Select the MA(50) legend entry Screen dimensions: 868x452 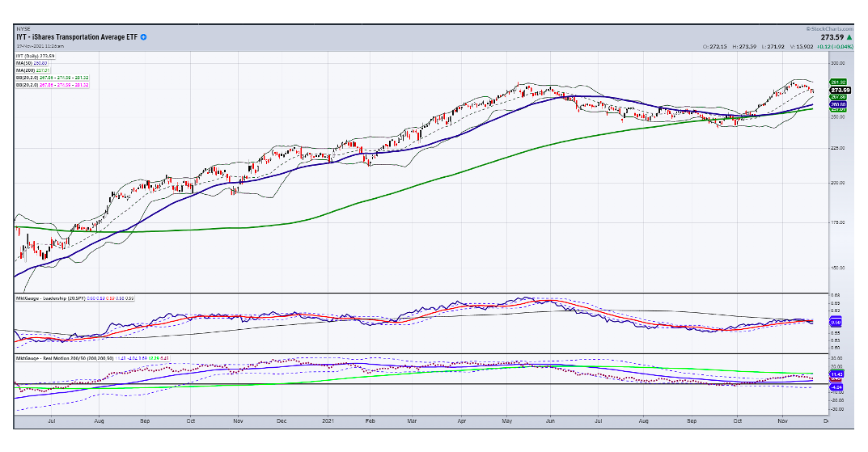pos(32,63)
